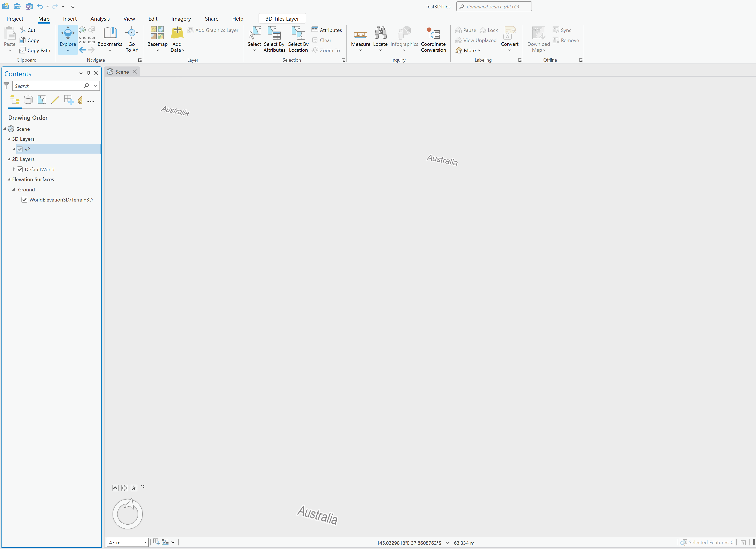Click the Measure tool icon
This screenshot has height=549, width=756.
point(360,35)
